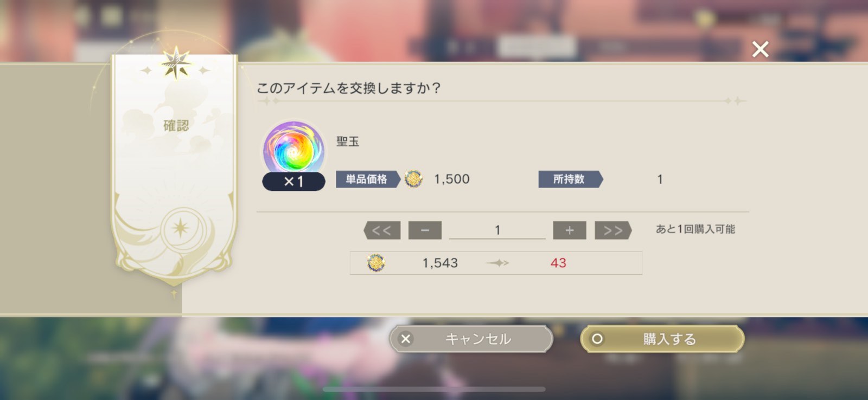
Task: Click the 確認 banner title
Action: [176, 126]
